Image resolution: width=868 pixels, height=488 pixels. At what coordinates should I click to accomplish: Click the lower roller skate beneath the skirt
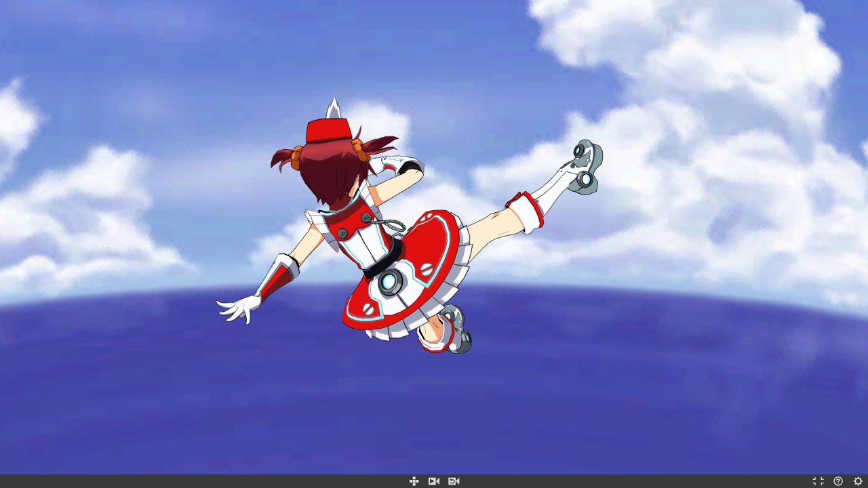(x=456, y=331)
